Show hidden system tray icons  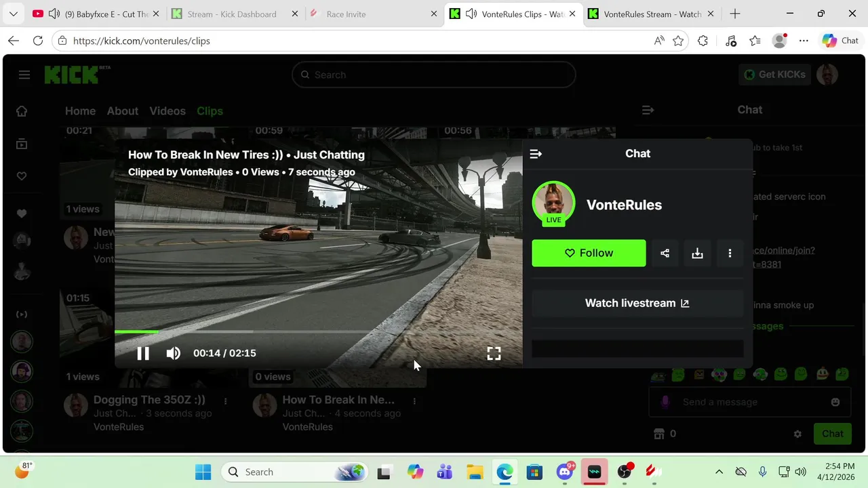click(x=719, y=472)
